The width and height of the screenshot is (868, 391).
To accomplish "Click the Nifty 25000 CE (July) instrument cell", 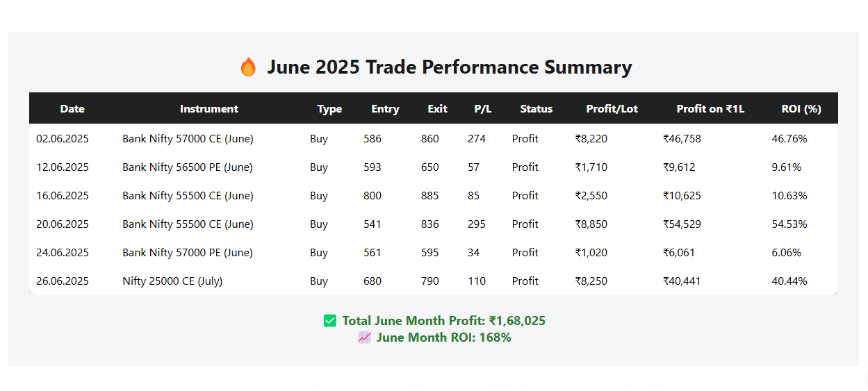I will (172, 281).
